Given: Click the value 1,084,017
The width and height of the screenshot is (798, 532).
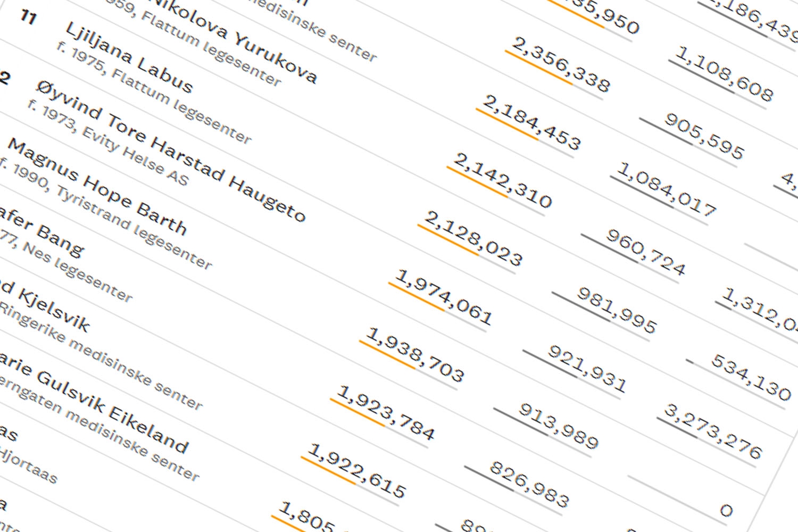Looking at the screenshot, I should pos(666,190).
